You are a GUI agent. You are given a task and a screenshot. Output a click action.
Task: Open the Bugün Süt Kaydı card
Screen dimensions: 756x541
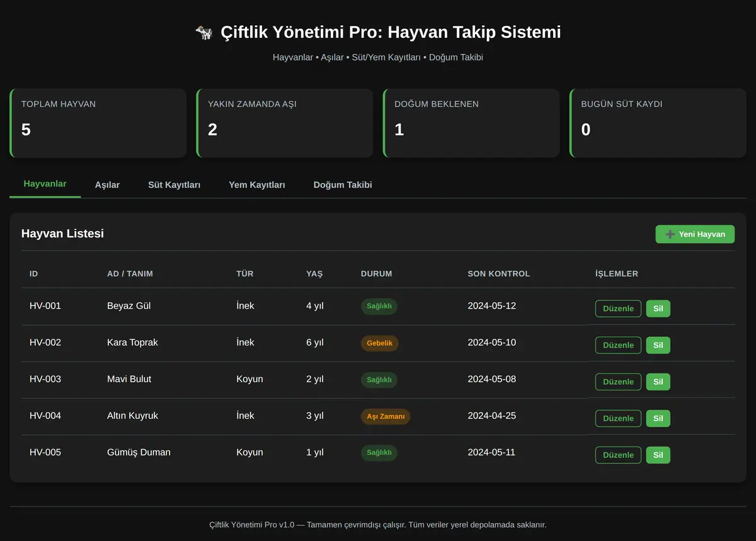(658, 123)
